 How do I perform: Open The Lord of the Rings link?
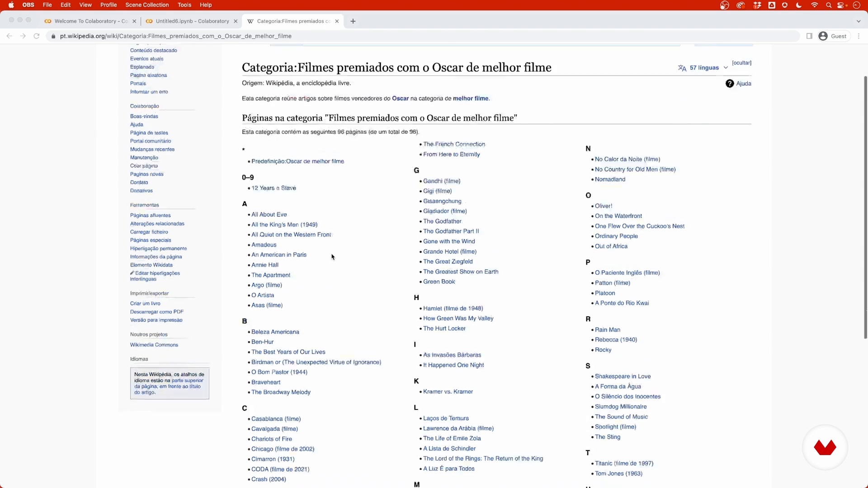pyautogui.click(x=483, y=459)
